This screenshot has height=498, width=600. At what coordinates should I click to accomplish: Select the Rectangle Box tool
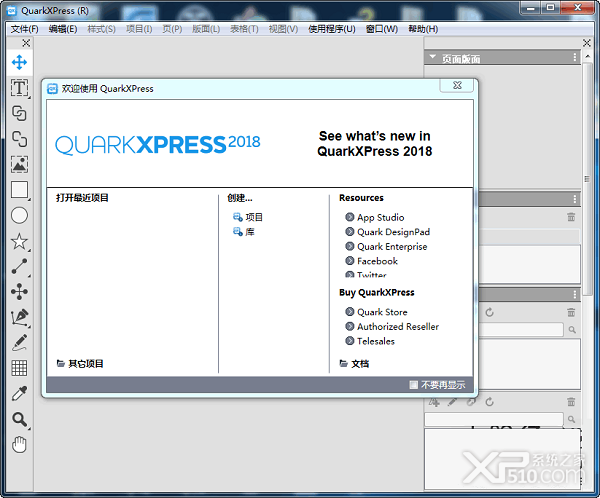(19, 190)
